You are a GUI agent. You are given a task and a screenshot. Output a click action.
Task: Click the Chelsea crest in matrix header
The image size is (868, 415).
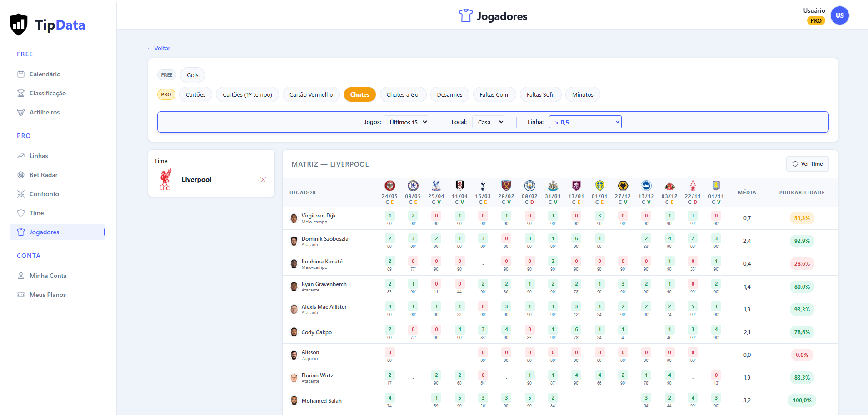coord(413,186)
